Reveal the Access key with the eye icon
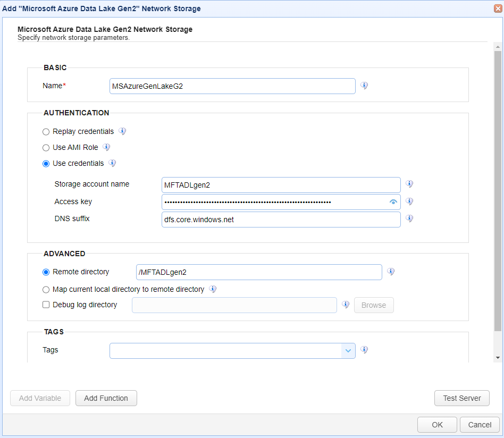 point(393,202)
